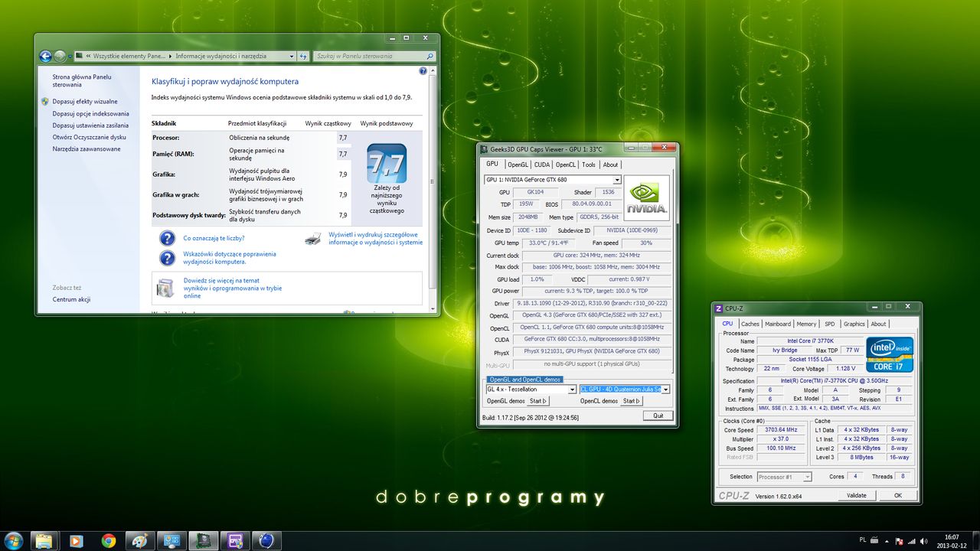Open About tab in CPU-Z
Image resolution: width=980 pixels, height=551 pixels.
(878, 324)
